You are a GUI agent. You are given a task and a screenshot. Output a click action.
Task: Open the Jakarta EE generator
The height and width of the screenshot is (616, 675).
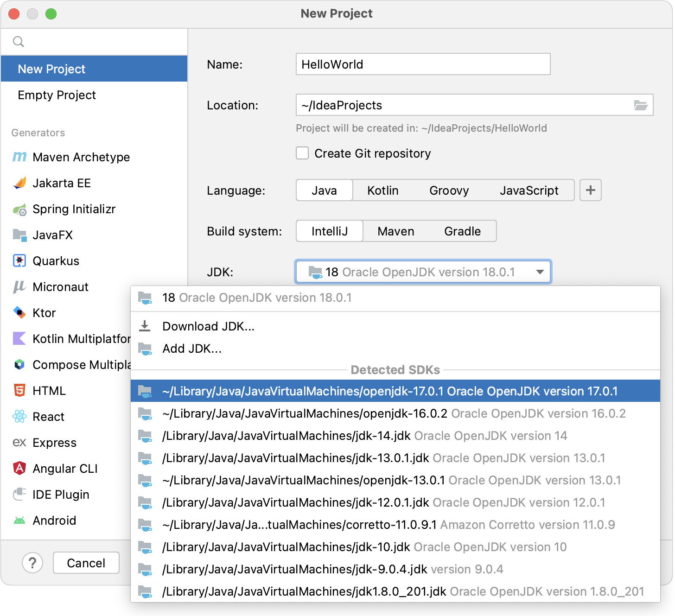[x=62, y=183]
